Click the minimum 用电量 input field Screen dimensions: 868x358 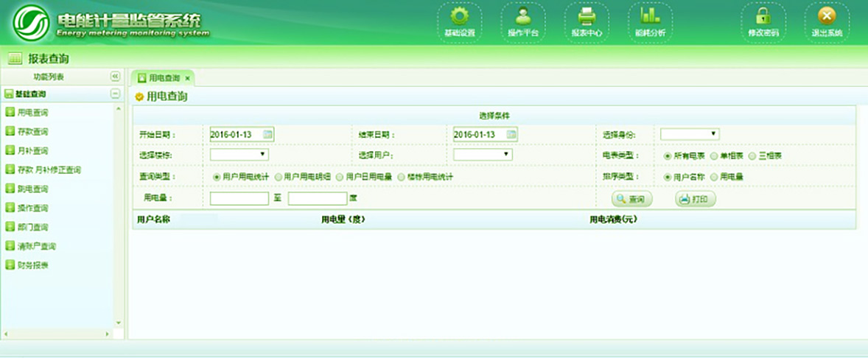tap(239, 199)
